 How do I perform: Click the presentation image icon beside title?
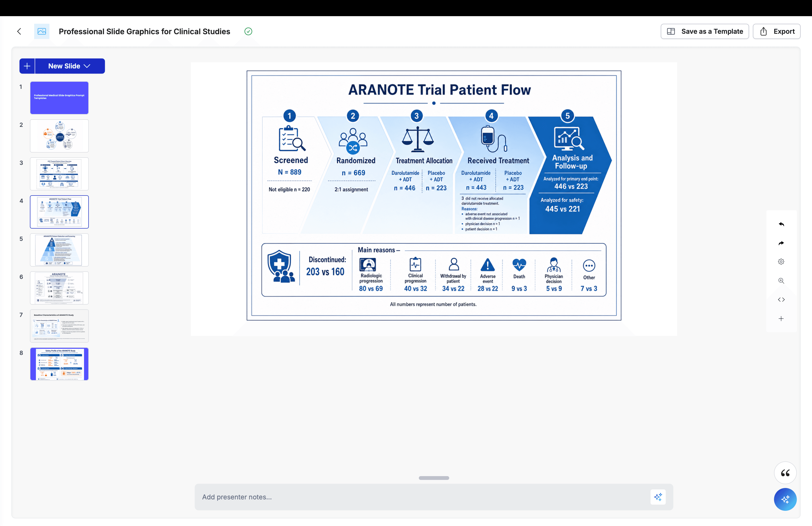pyautogui.click(x=42, y=31)
